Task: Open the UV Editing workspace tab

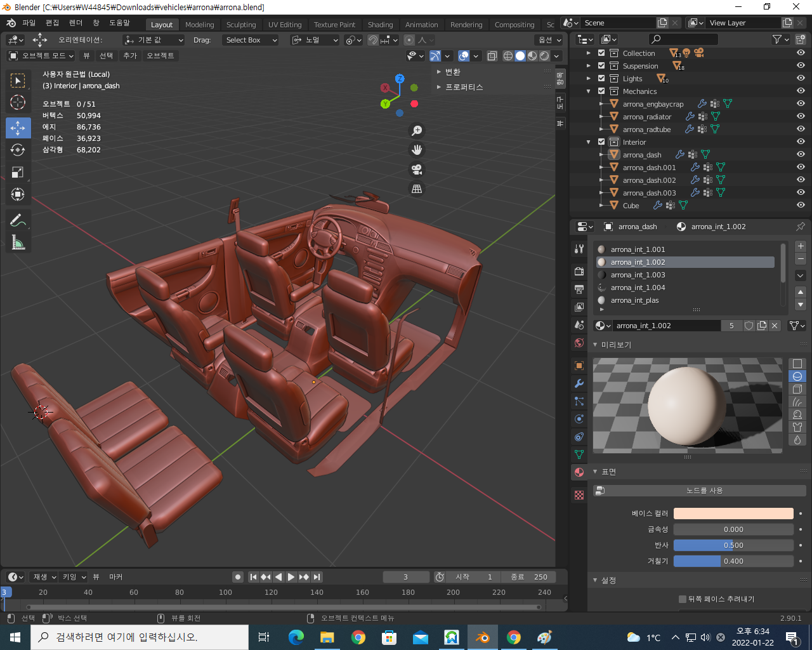Action: tap(285, 25)
